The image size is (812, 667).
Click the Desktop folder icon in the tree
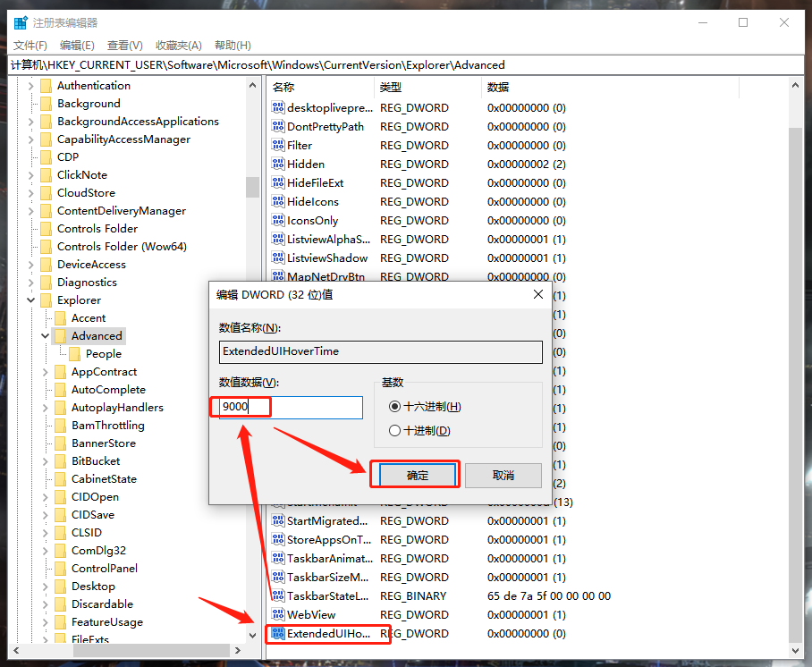point(59,586)
